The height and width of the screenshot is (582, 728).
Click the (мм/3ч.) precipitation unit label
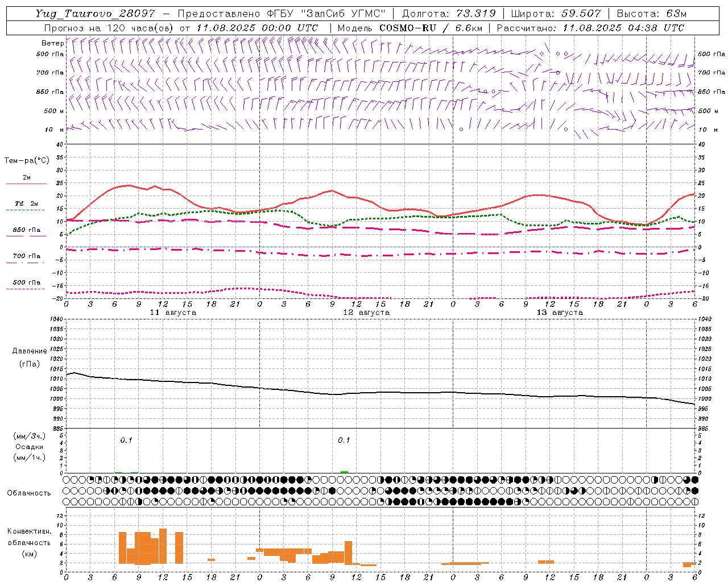point(30,436)
